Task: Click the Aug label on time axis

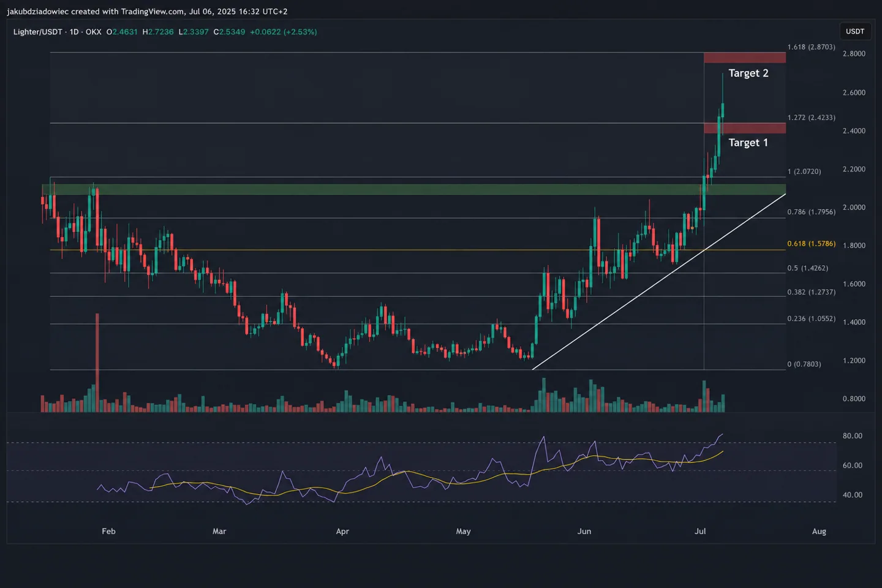Action: (x=819, y=532)
